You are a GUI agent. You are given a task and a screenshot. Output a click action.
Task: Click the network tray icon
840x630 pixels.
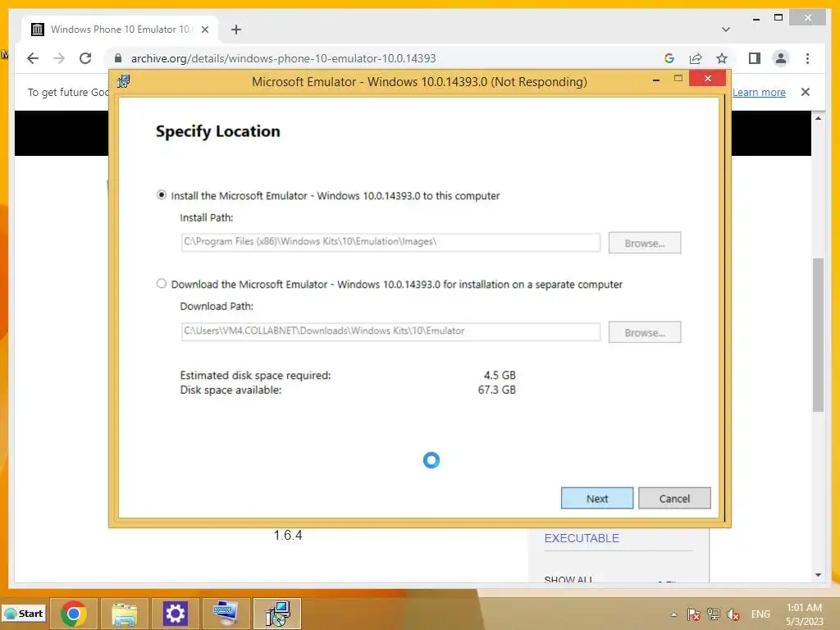click(714, 614)
